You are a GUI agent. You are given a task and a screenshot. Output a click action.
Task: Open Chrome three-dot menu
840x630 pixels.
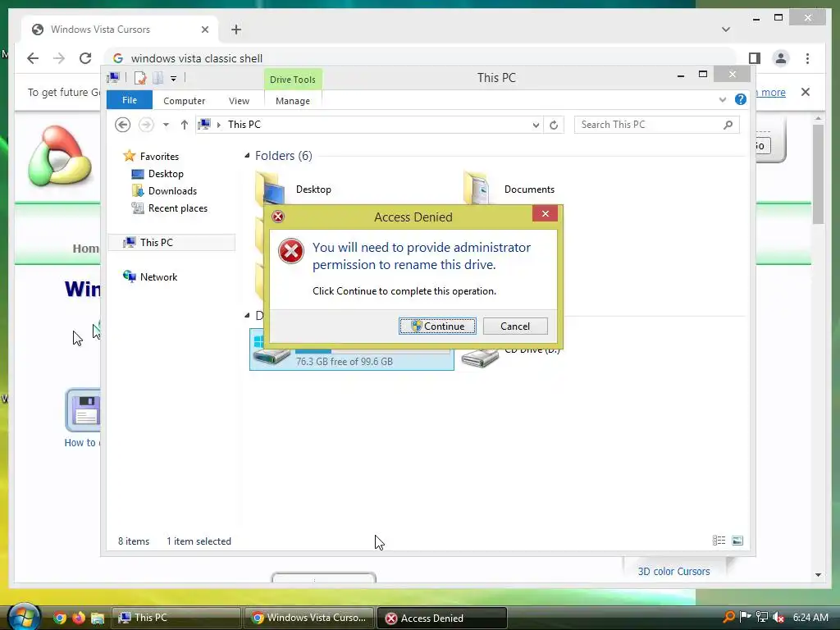coord(807,58)
